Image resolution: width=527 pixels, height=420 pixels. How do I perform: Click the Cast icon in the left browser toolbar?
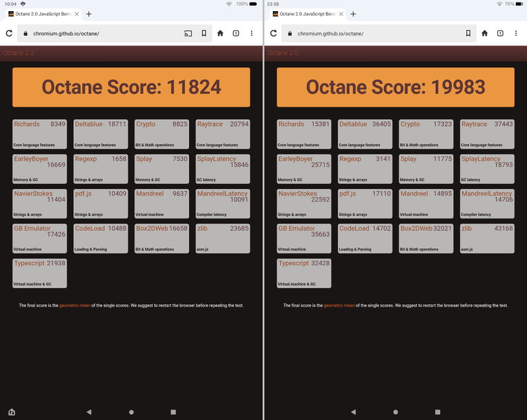[188, 33]
